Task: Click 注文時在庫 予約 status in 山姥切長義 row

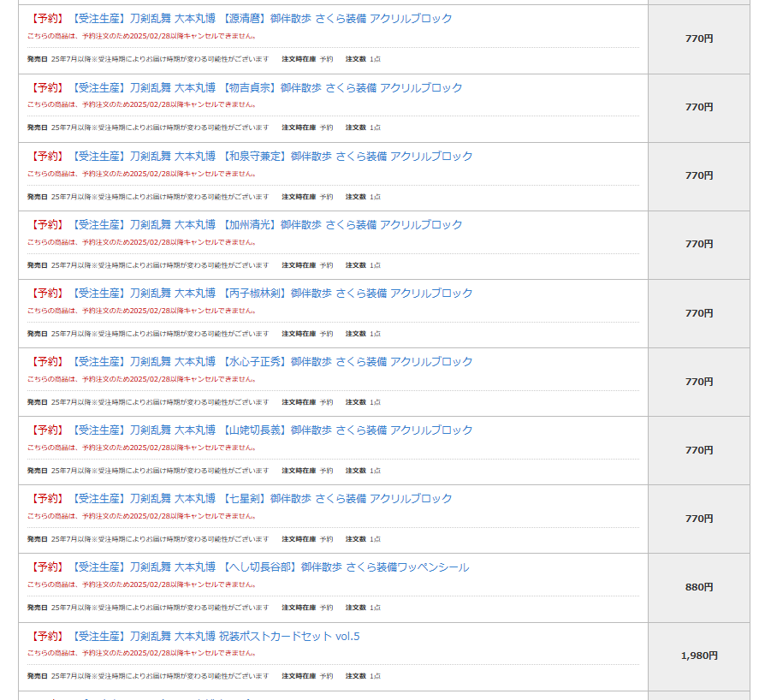Action: (x=307, y=471)
